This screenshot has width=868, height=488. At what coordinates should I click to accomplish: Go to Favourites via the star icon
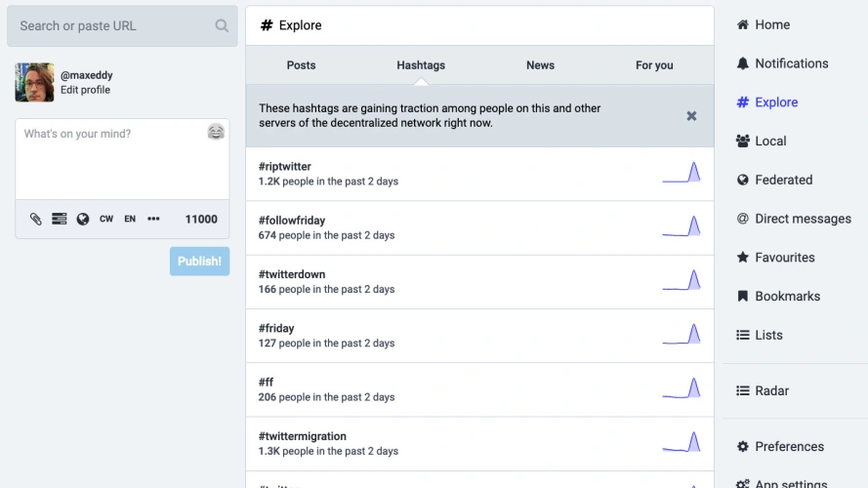(743, 258)
